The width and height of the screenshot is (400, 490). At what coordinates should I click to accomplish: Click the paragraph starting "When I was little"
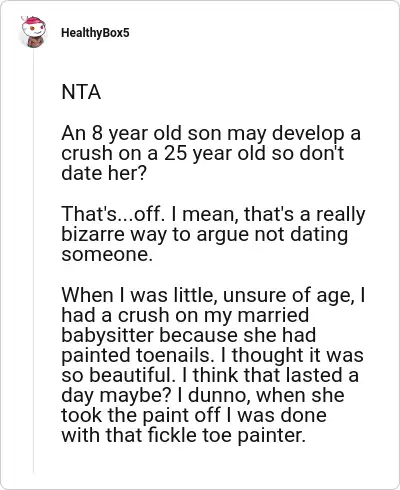tap(213, 365)
